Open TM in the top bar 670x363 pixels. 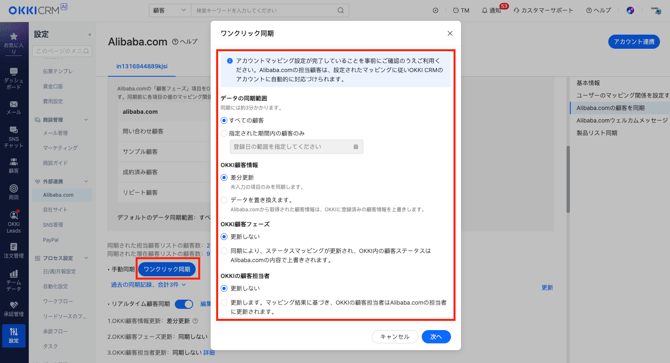(x=461, y=10)
